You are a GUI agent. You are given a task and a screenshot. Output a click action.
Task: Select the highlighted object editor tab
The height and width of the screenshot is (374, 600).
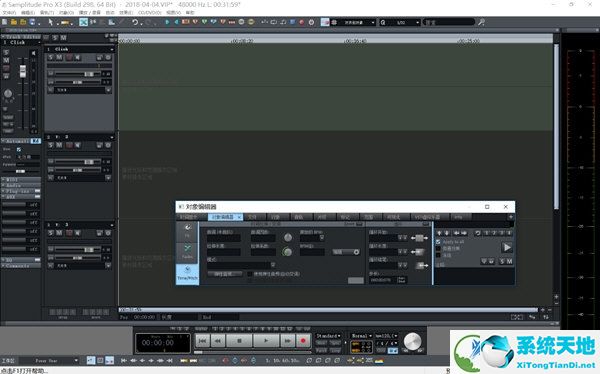pyautogui.click(x=225, y=217)
